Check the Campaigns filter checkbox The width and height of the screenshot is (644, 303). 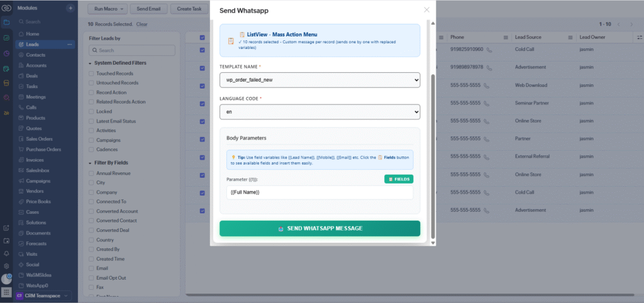pos(92,140)
